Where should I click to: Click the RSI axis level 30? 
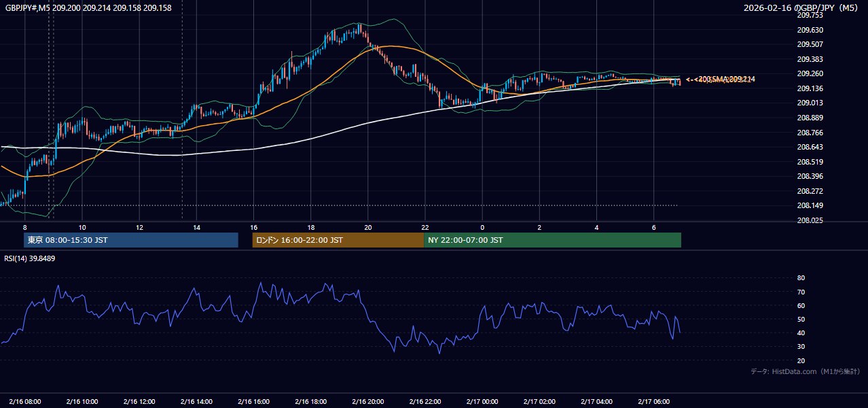pos(801,347)
